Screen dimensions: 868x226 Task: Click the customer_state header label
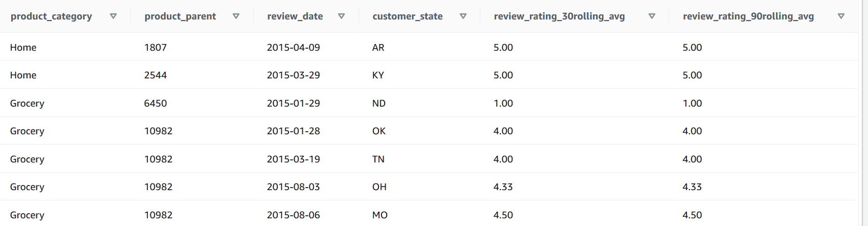click(x=408, y=16)
